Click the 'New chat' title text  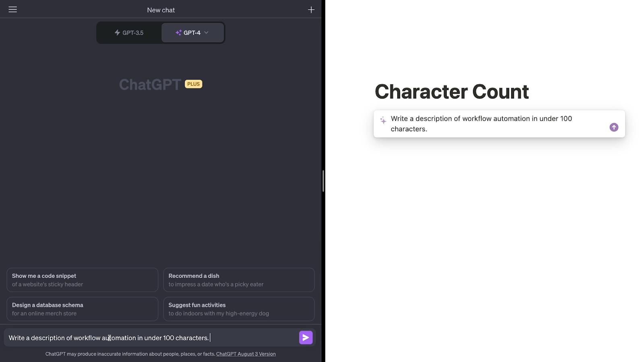[161, 10]
